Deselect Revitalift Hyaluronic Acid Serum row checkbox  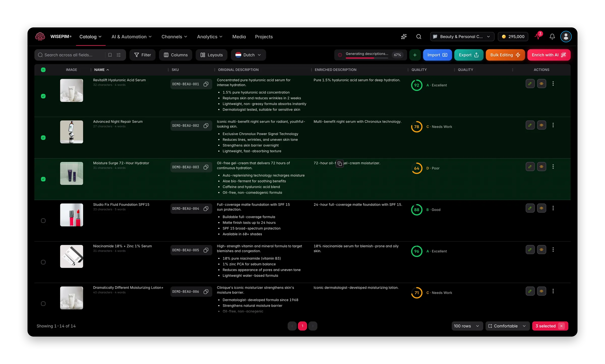(x=43, y=96)
